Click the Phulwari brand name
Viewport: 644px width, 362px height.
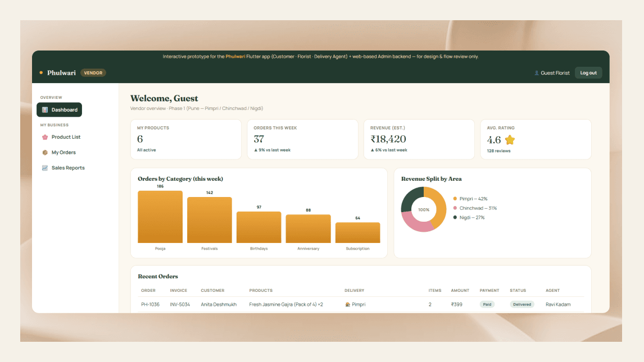[62, 73]
